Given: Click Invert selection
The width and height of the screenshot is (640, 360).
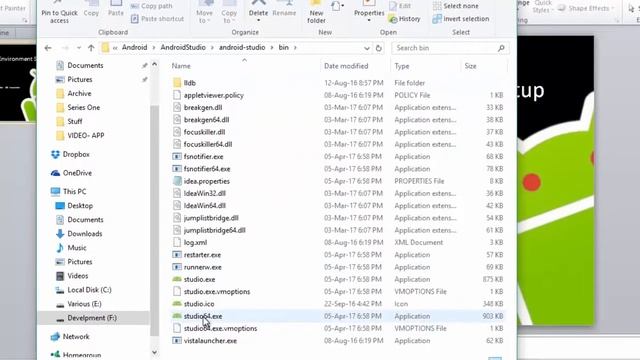Looking at the screenshot, I should [461, 19].
